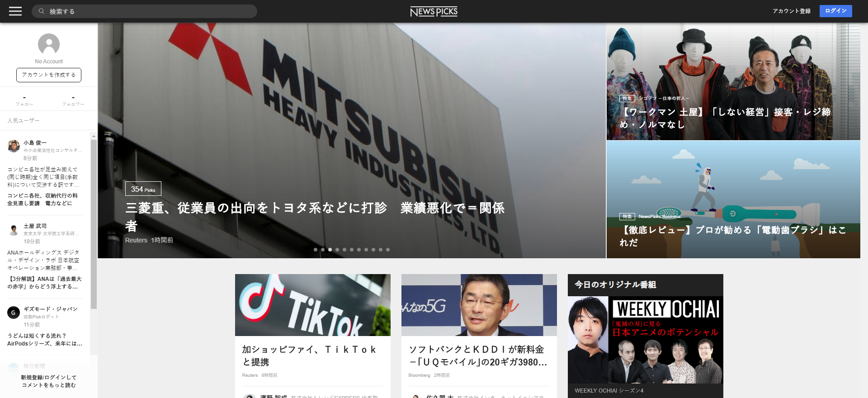
Task: Open 【3分解説】ANAは「過去最大の赤字」 article
Action: click(44, 283)
